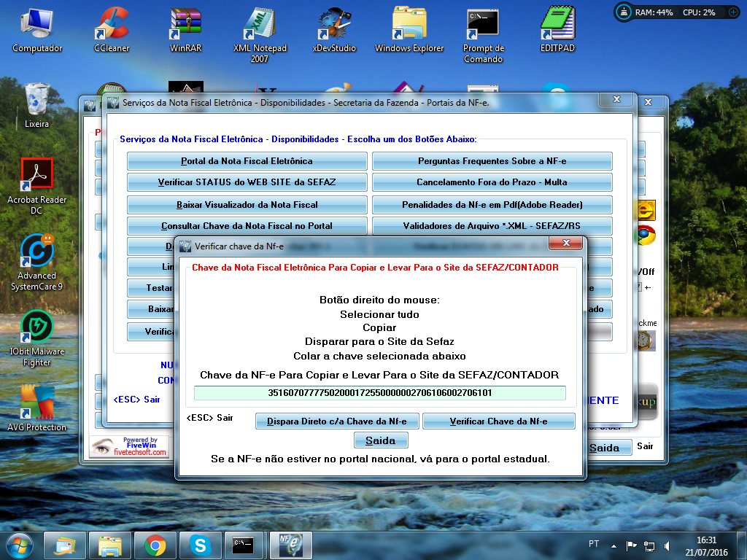747x560 pixels.
Task: Open Google Chrome from taskbar
Action: 155,545
